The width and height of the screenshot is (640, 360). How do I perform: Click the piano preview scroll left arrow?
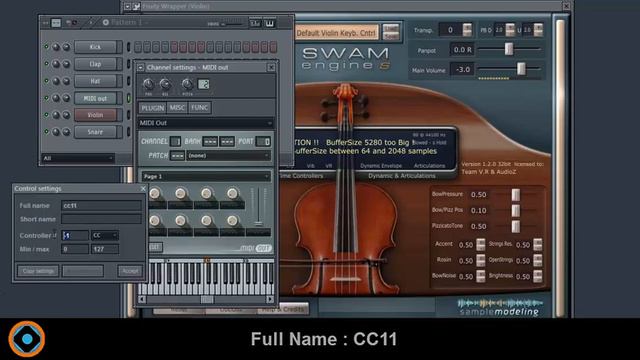coord(142,299)
